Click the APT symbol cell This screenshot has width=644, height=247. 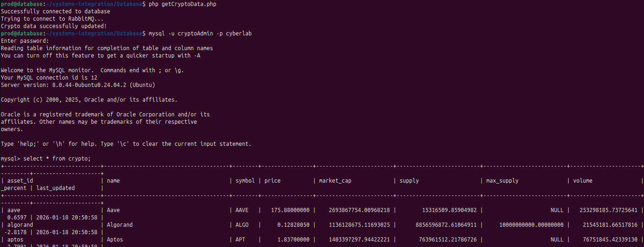coord(240,240)
